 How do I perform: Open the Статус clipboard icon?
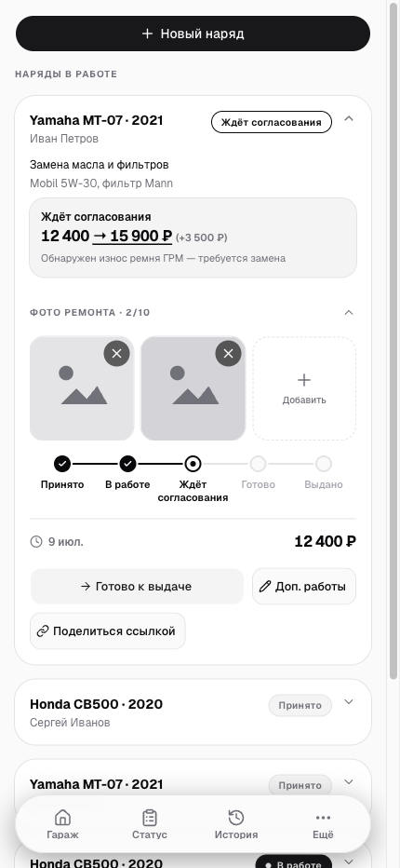pyautogui.click(x=150, y=817)
